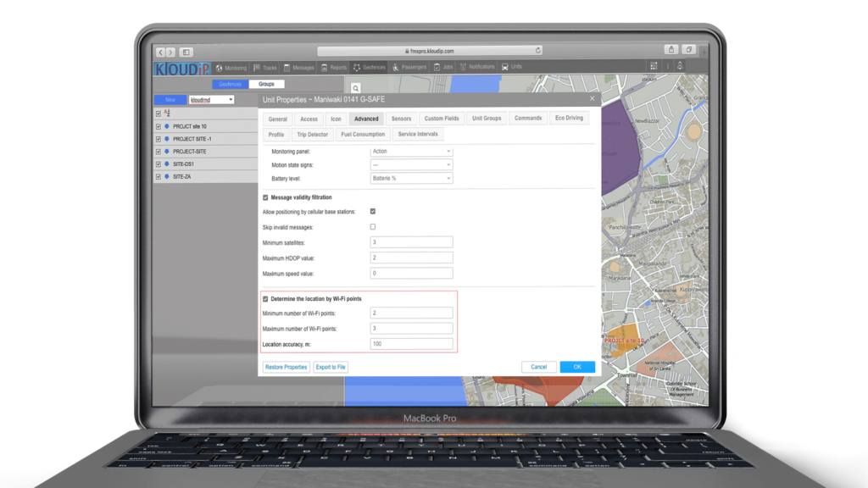This screenshot has height=488, width=868.
Task: Click the New geofence button
Action: 170,100
